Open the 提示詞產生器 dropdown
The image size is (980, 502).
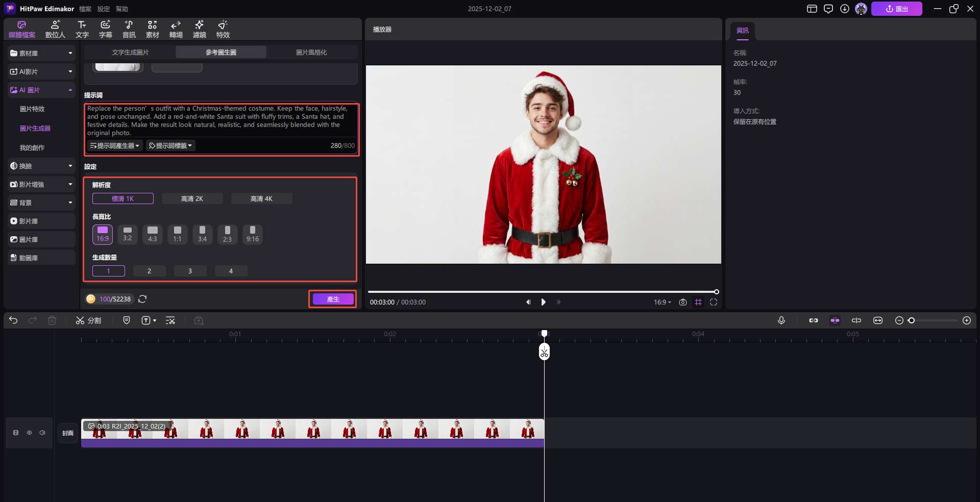click(114, 146)
